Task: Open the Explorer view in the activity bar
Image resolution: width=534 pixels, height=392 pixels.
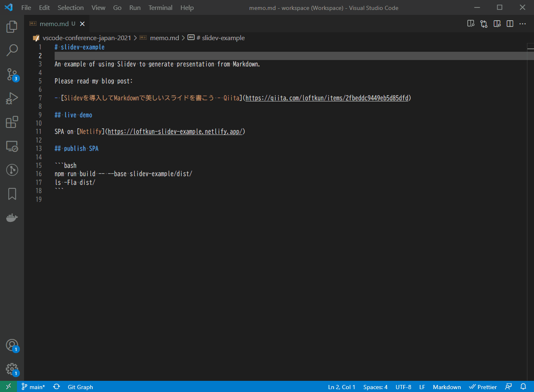Action: click(x=12, y=27)
